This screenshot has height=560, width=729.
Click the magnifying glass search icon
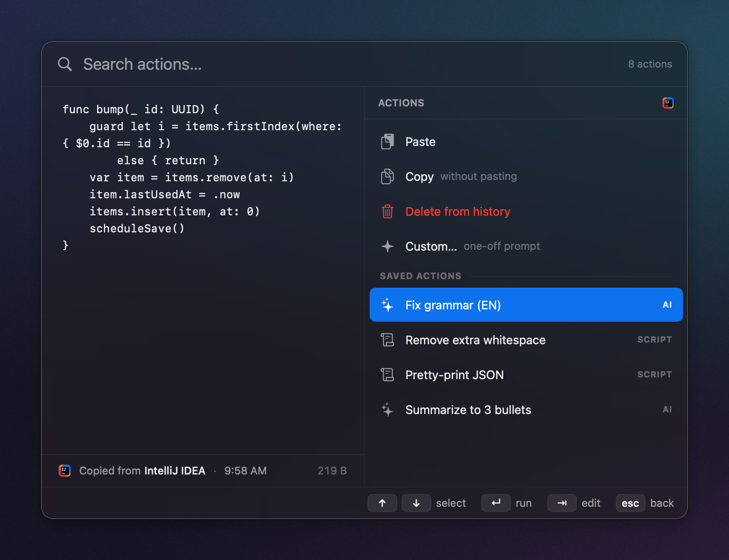pyautogui.click(x=65, y=64)
